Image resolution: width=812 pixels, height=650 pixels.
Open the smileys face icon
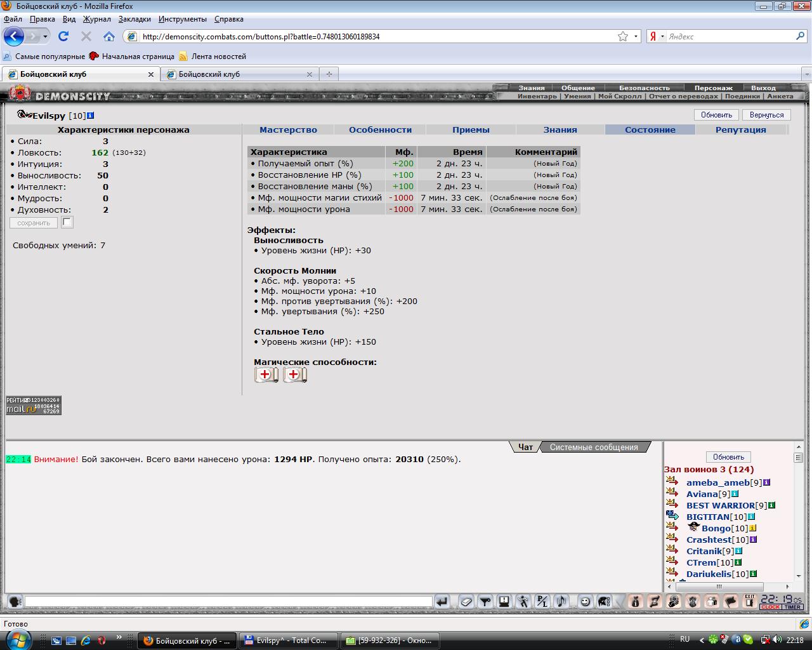point(586,601)
